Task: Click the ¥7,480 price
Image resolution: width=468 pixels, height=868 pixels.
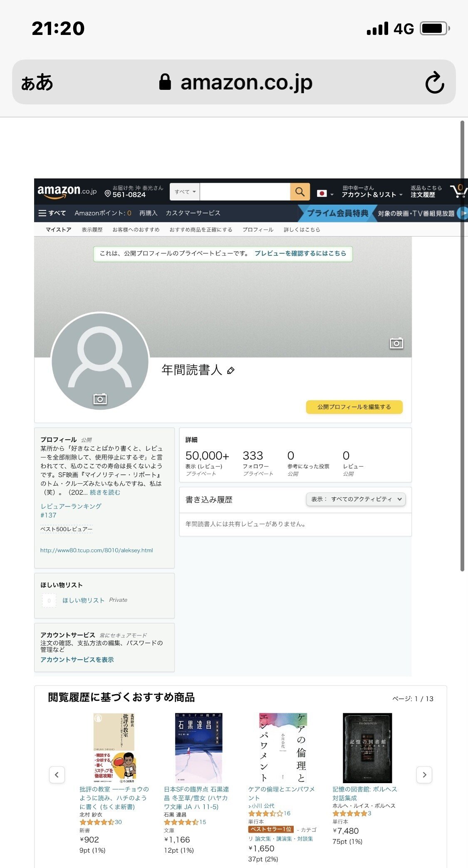Action: [346, 831]
